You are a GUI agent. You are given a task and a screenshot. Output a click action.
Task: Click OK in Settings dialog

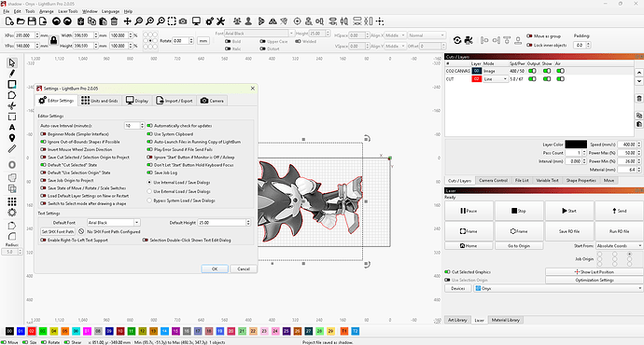point(215,269)
